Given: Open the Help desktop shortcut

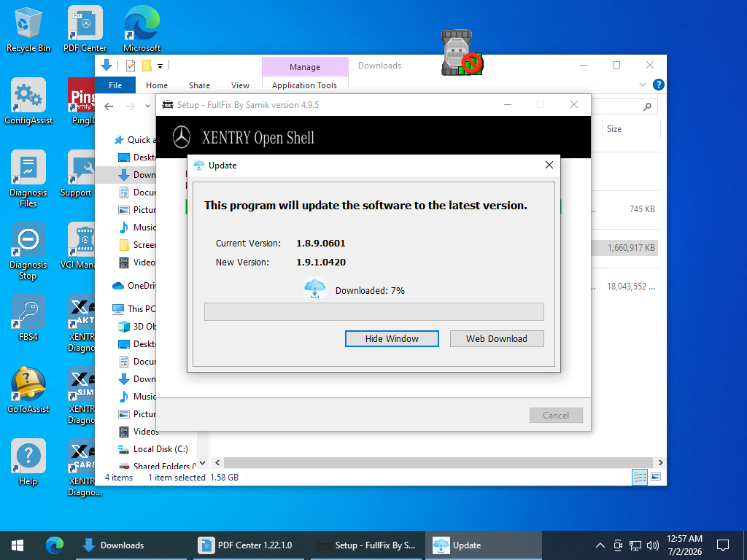Looking at the screenshot, I should click(x=28, y=463).
